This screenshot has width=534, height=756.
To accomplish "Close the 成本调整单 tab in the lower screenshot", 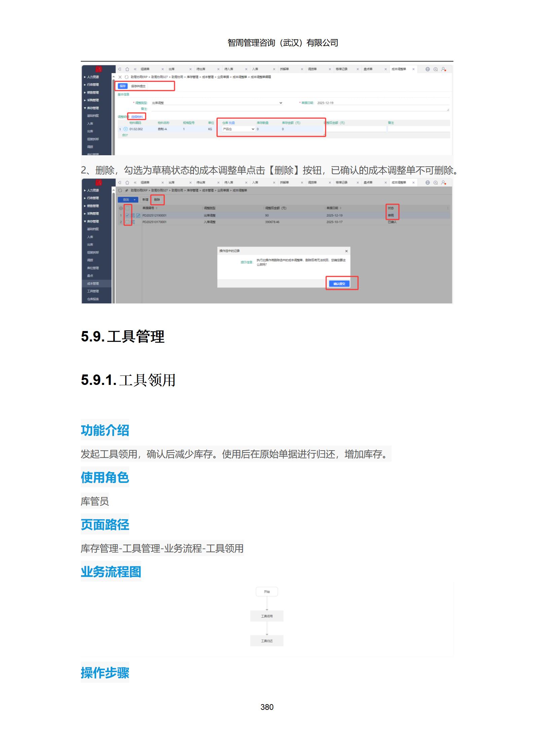I will tap(414, 183).
